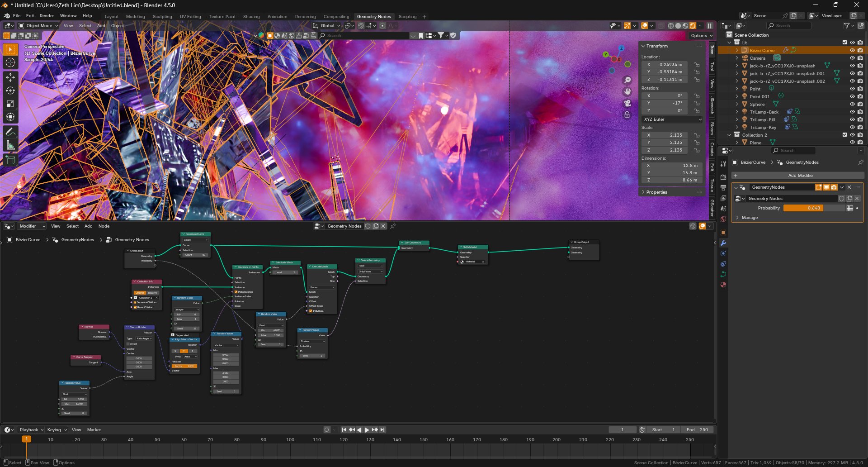Choose the Annotate tool
Image resolution: width=868 pixels, height=467 pixels.
tap(10, 132)
